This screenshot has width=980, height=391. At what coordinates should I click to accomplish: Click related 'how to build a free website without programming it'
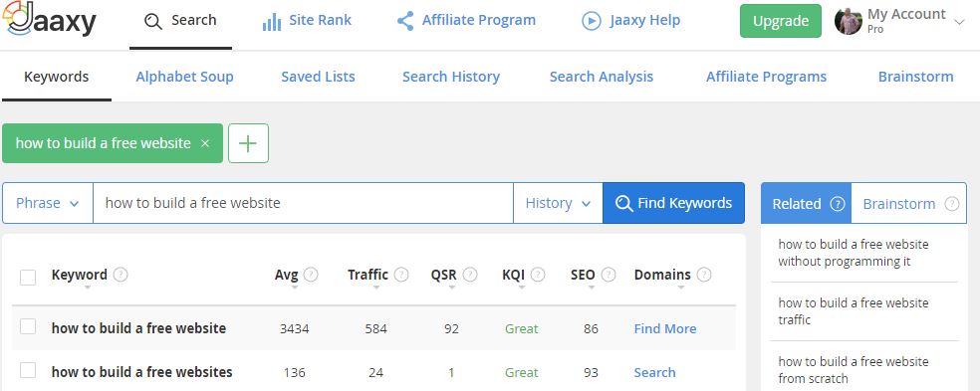[x=854, y=253]
